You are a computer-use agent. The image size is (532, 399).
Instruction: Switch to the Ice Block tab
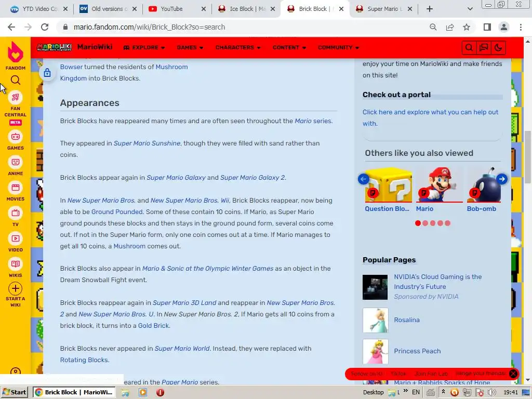[x=242, y=9]
